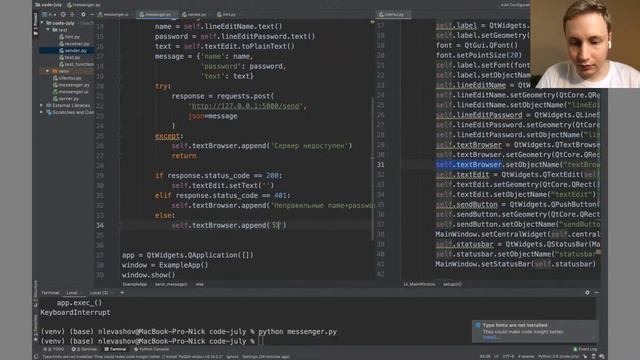The image size is (640, 360).
Task: Click the Install link in type hints notification
Action: [489, 338]
